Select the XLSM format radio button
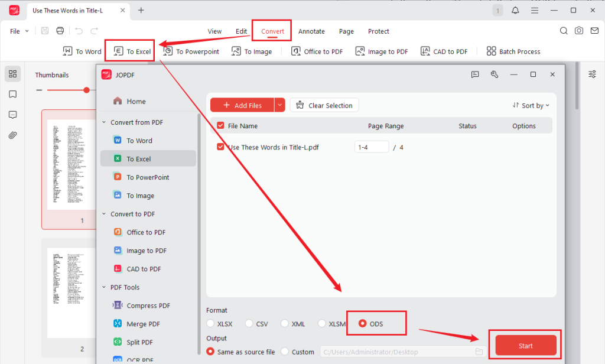This screenshot has width=605, height=364. pyautogui.click(x=322, y=323)
